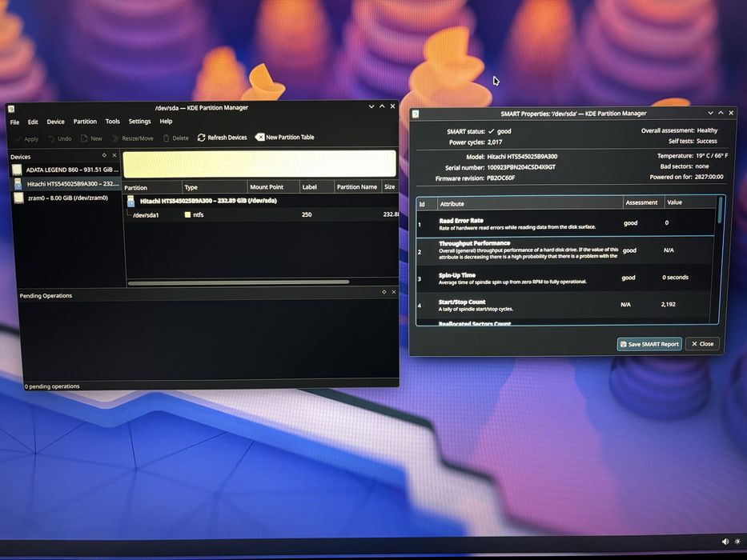The height and width of the screenshot is (560, 747).
Task: Select the Throughput Performance row
Action: [x=566, y=250]
